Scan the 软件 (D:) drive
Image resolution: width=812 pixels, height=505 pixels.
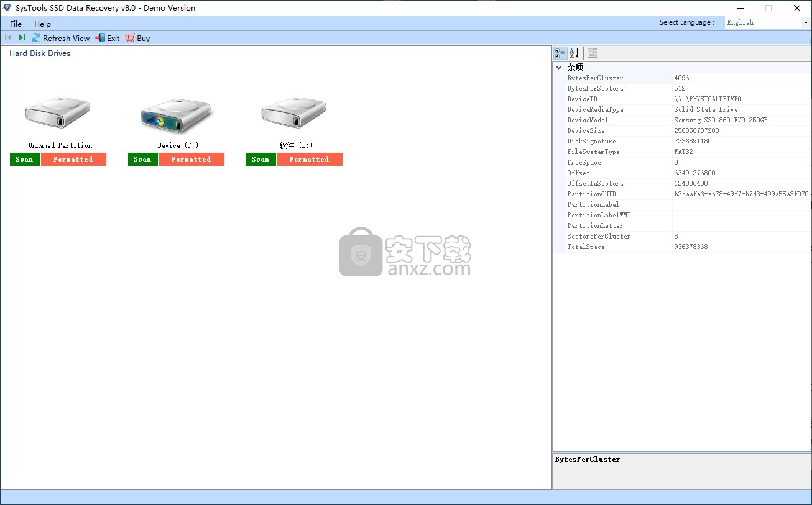coord(261,160)
